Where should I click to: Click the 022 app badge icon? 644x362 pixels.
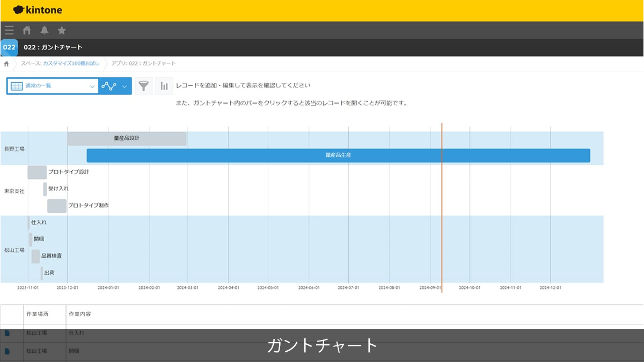(x=9, y=47)
